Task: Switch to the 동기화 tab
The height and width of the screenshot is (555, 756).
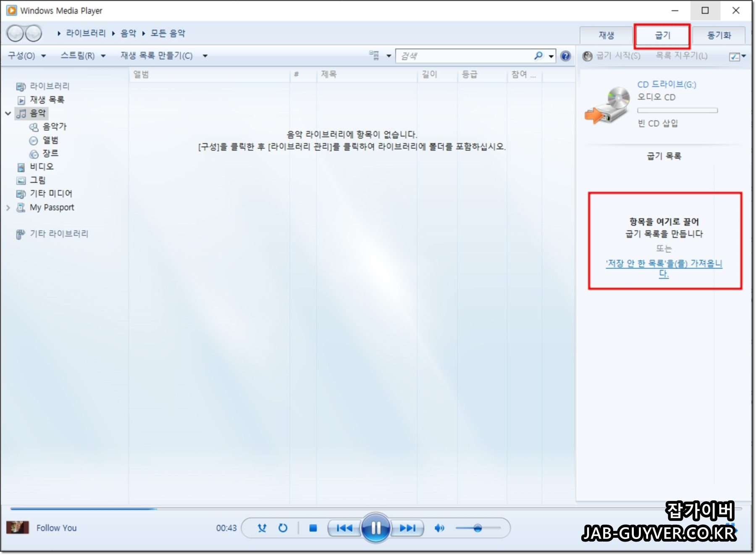Action: click(x=719, y=35)
